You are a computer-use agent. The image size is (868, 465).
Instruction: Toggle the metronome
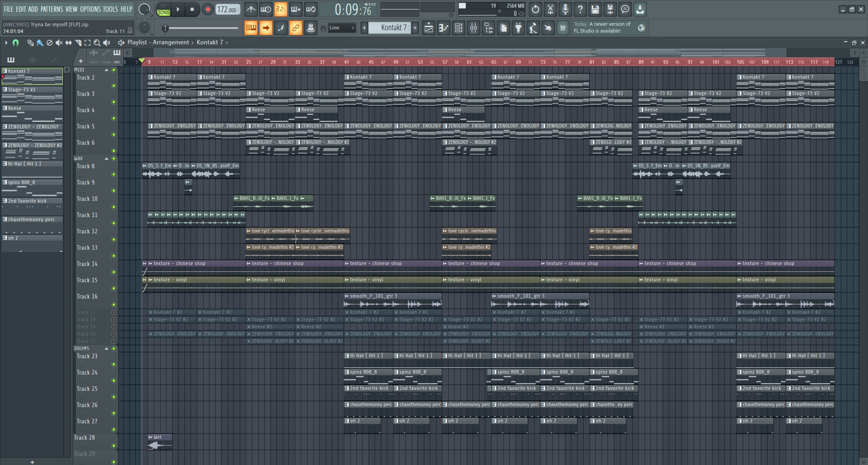coord(251,9)
